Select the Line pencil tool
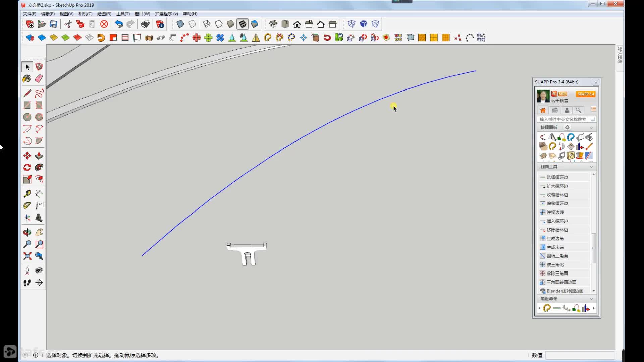Screen dimensions: 644x362 click(27, 93)
